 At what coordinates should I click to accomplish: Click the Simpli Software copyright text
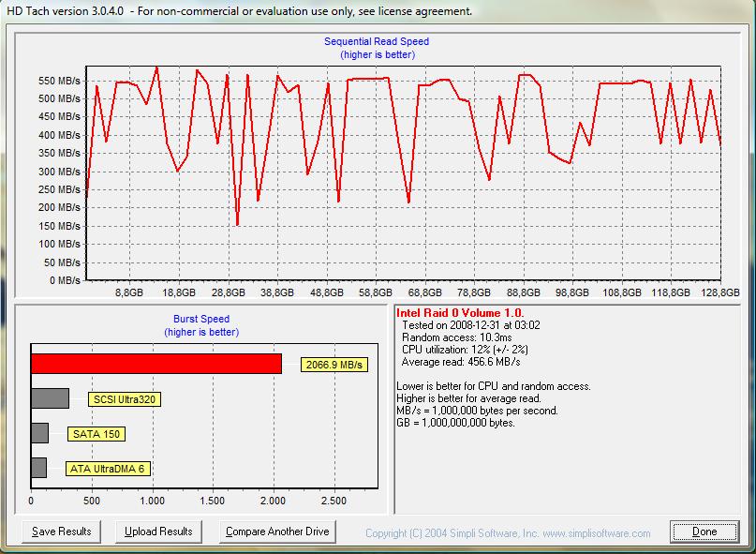[508, 533]
